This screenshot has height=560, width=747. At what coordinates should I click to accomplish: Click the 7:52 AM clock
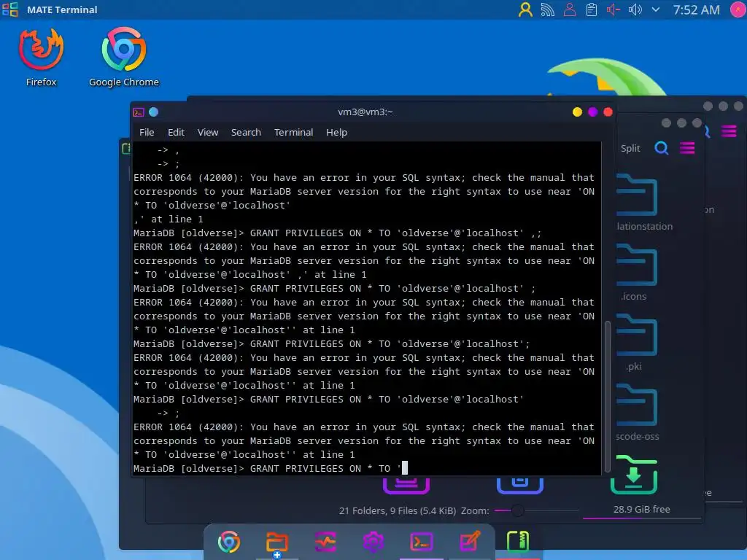[x=696, y=9]
